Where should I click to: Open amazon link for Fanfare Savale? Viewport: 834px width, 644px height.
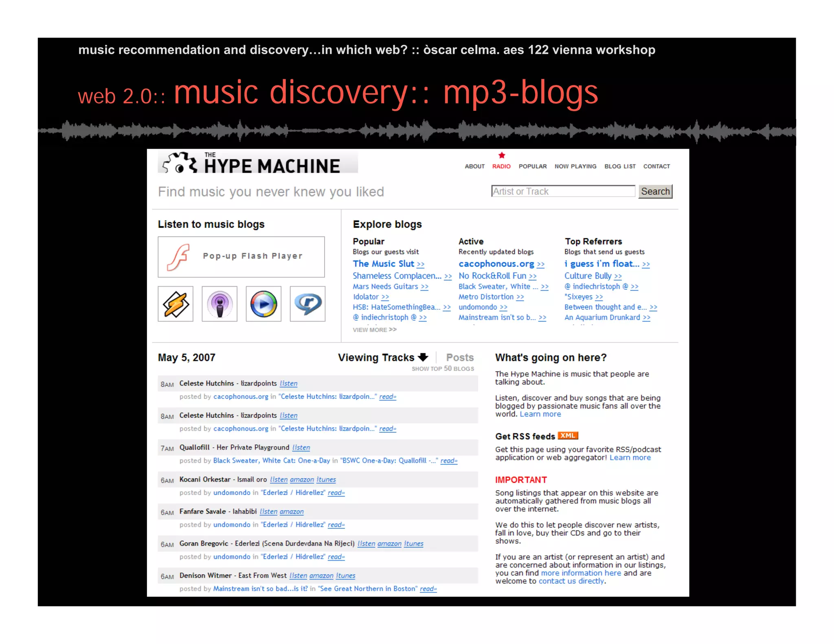[x=292, y=511]
